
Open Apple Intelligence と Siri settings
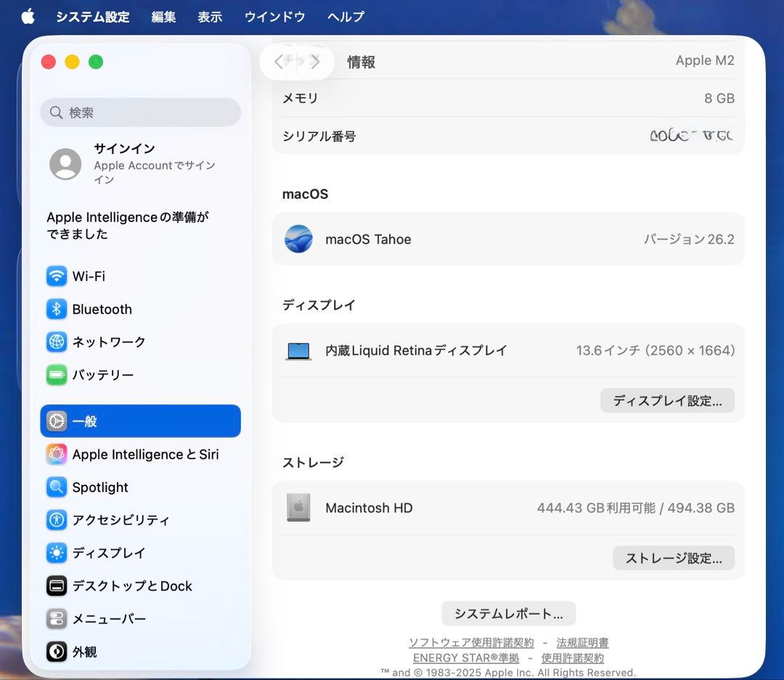click(56, 454)
